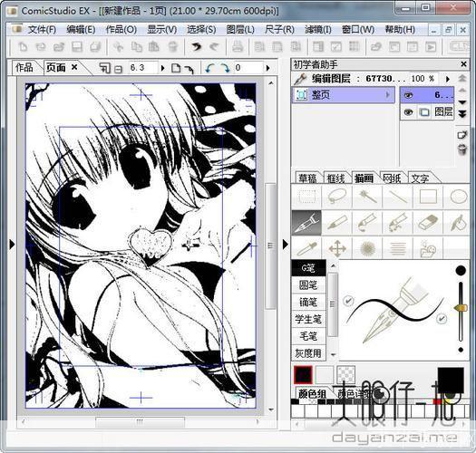Move layer down with small down arrow
The height and width of the screenshot is (453, 476).
pos(461,102)
